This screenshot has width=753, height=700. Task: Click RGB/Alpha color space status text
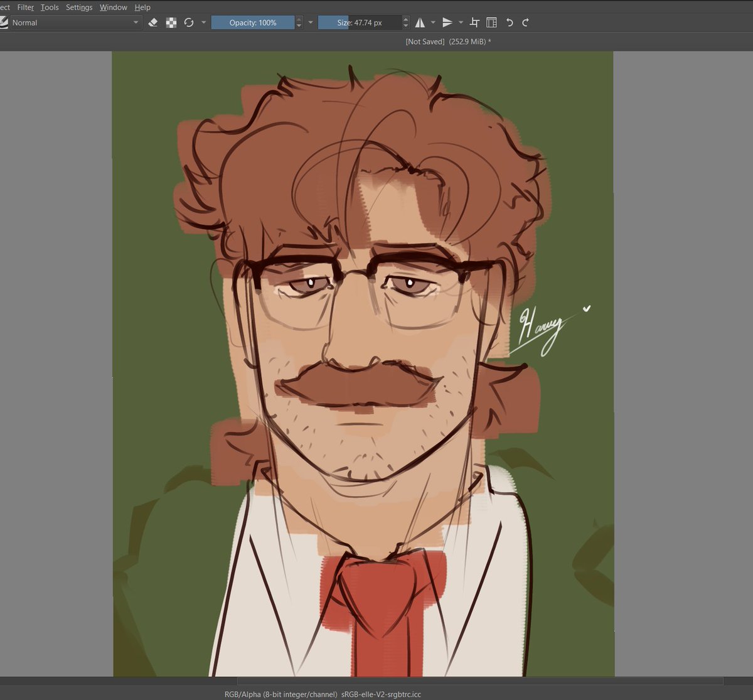coord(280,694)
